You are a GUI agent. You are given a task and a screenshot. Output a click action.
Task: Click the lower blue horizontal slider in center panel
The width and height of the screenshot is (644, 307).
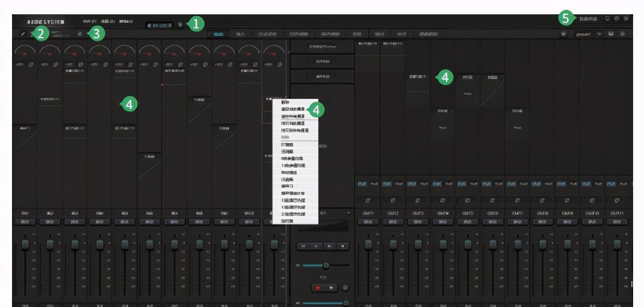pos(326,303)
